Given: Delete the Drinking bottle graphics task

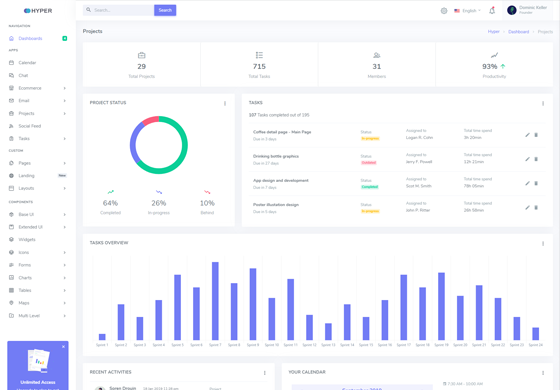Looking at the screenshot, I should (536, 159).
